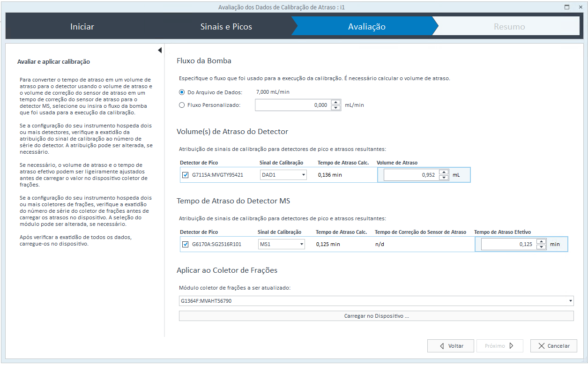The image size is (588, 366).
Task: Click the 7,000 mL/min flow value
Action: [273, 92]
